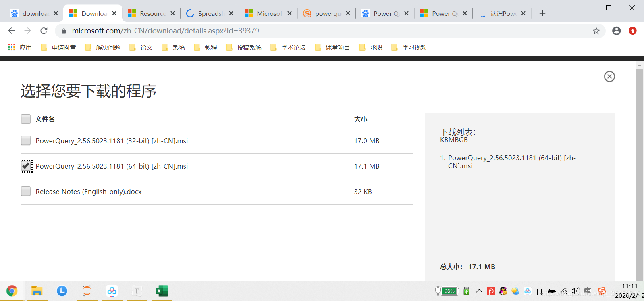Toggle the select-all 文件名 checkbox
Screen dimensions: 644x301
pos(26,119)
